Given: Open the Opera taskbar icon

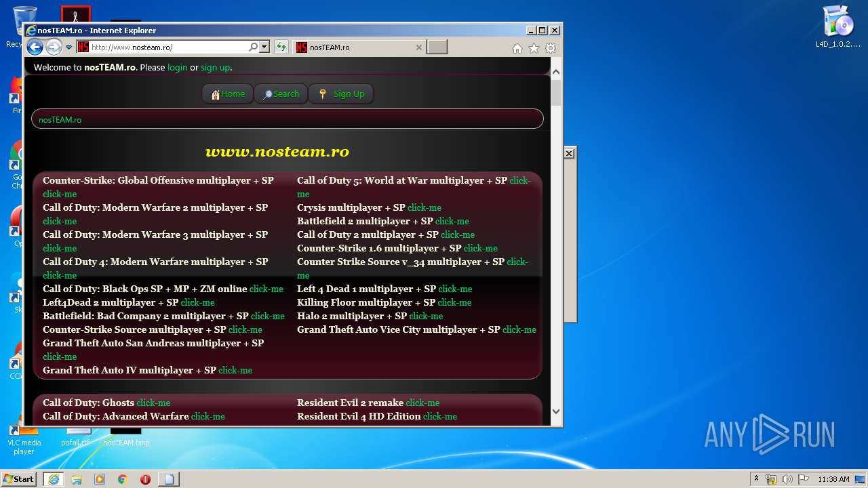Looking at the screenshot, I should pos(145,479).
